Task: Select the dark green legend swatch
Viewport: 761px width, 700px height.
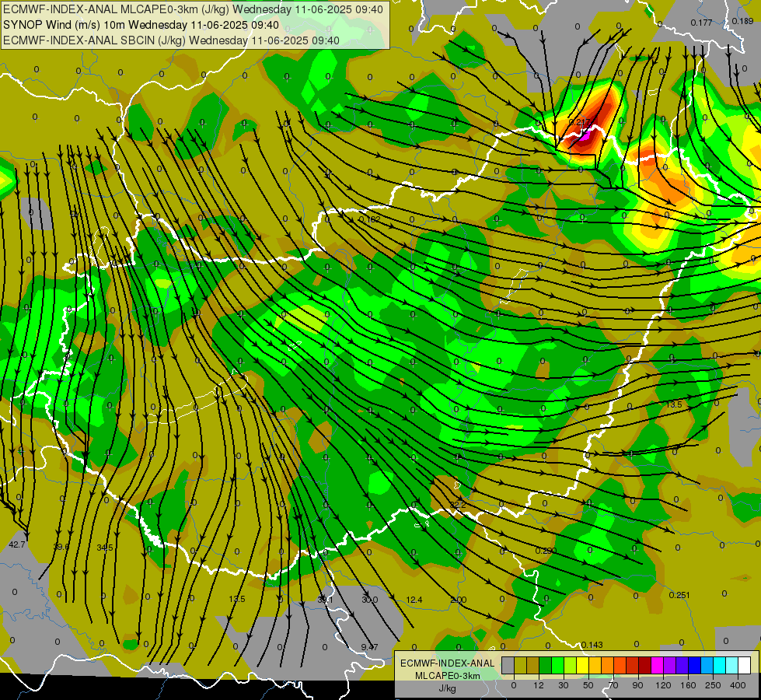Action: (x=546, y=666)
